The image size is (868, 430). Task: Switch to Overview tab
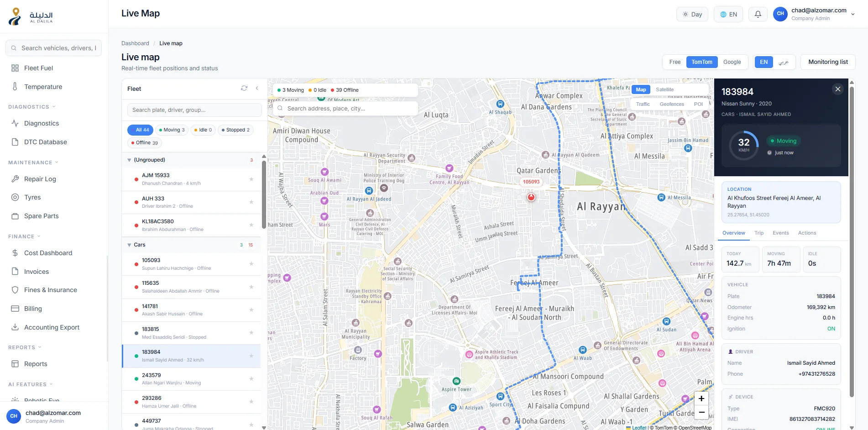point(734,233)
